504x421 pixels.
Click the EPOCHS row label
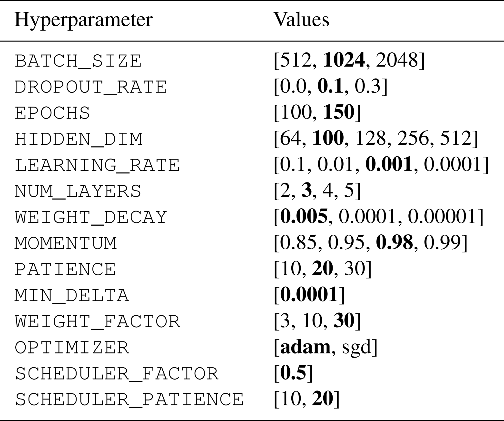[x=52, y=113]
